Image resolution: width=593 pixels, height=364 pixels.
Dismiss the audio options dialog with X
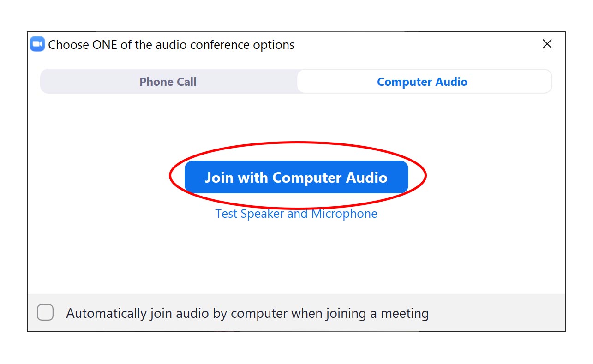click(547, 44)
